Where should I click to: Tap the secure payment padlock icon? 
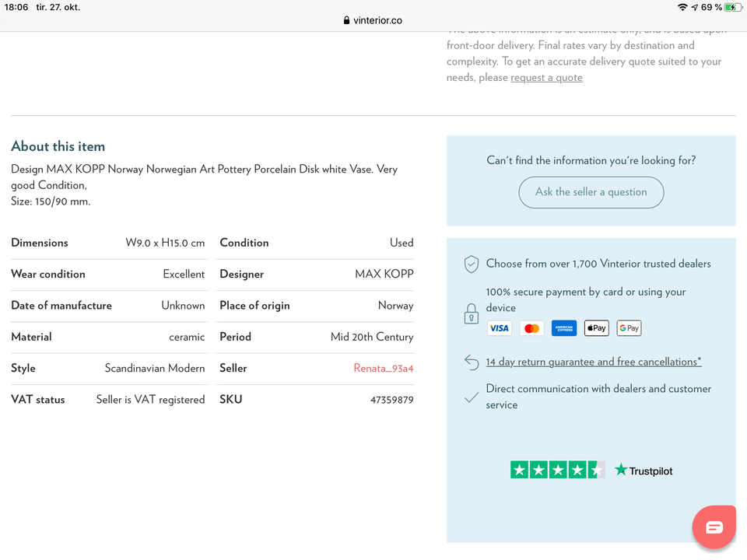point(471,313)
